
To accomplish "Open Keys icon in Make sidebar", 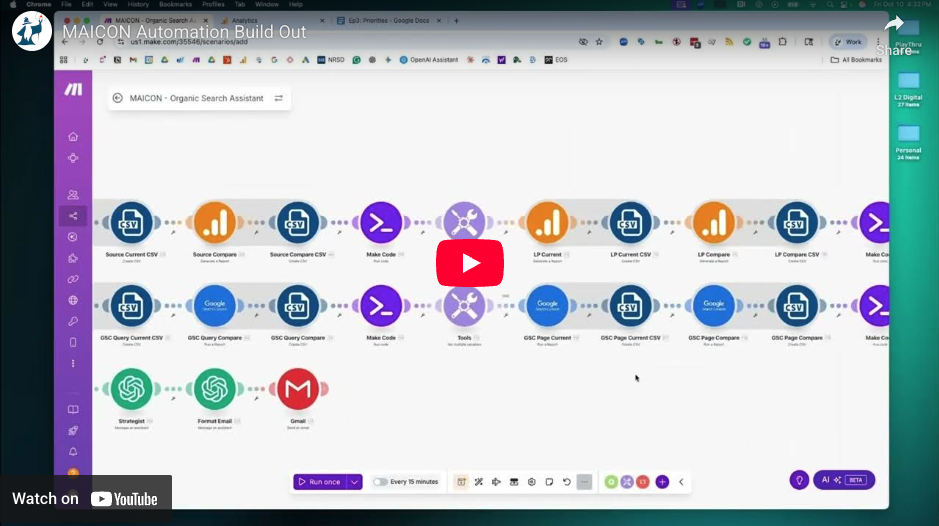I will (x=73, y=322).
